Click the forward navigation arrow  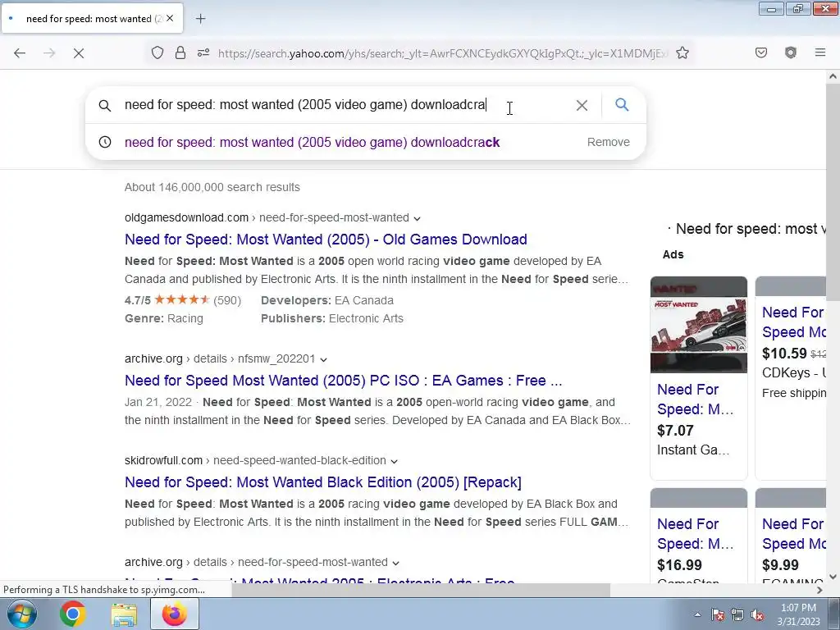[x=49, y=53]
